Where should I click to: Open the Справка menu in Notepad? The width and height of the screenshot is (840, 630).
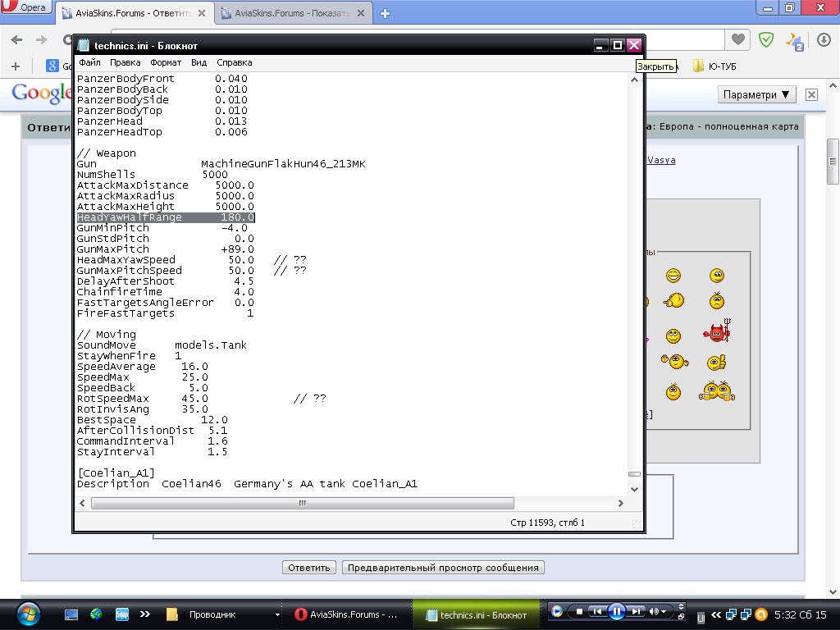click(x=234, y=62)
